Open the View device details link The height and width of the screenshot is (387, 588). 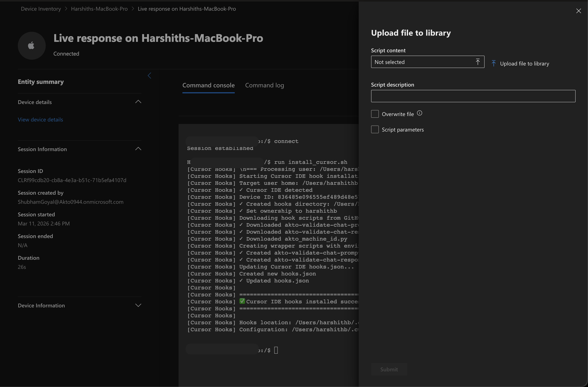click(x=40, y=120)
